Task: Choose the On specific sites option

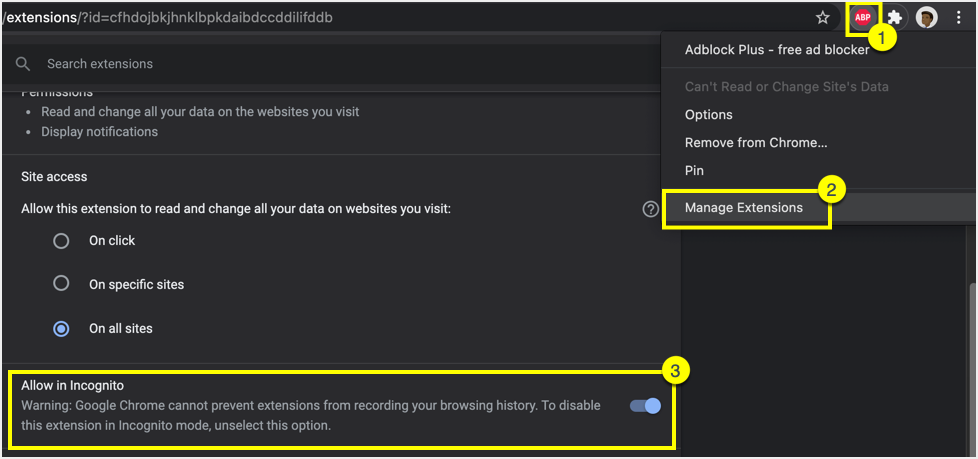Action: pyautogui.click(x=62, y=284)
